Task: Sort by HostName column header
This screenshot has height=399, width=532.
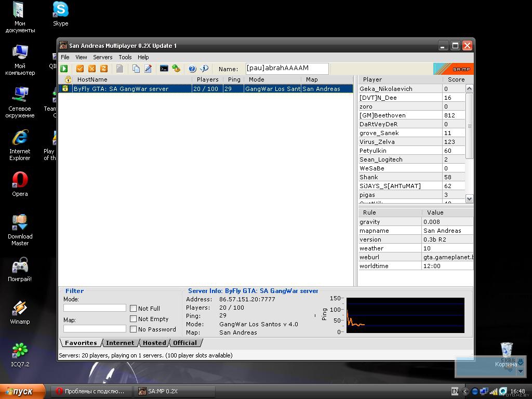Action: point(132,79)
